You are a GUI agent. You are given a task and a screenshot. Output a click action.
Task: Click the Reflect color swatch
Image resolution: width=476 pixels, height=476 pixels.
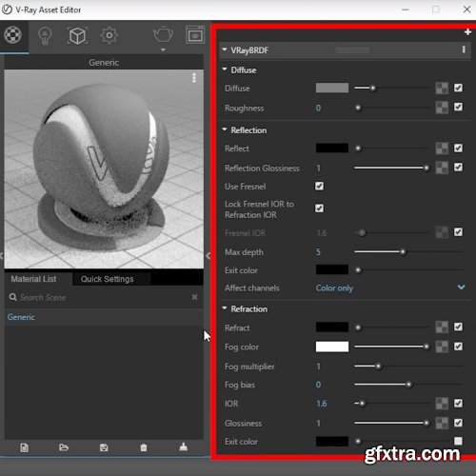tap(332, 149)
